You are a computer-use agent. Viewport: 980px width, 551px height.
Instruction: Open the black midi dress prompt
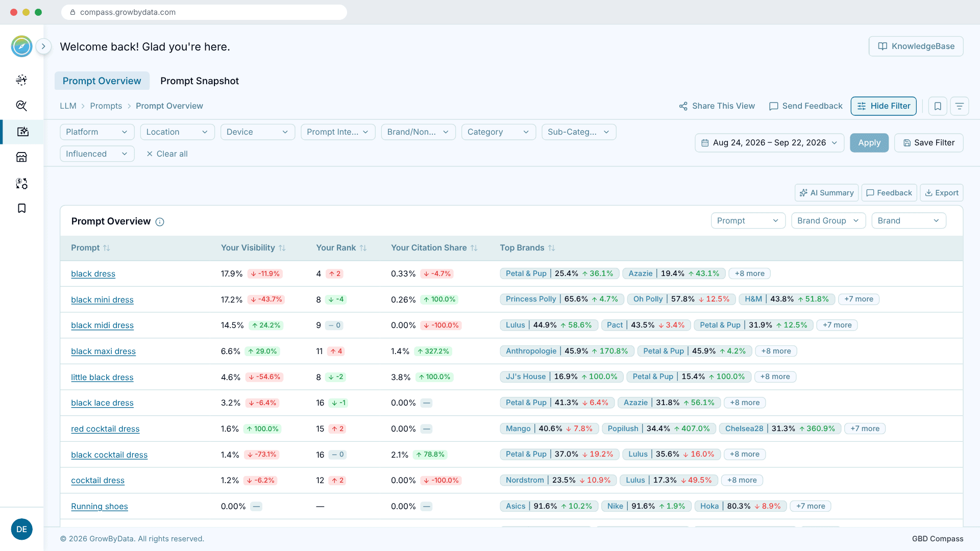102,325
